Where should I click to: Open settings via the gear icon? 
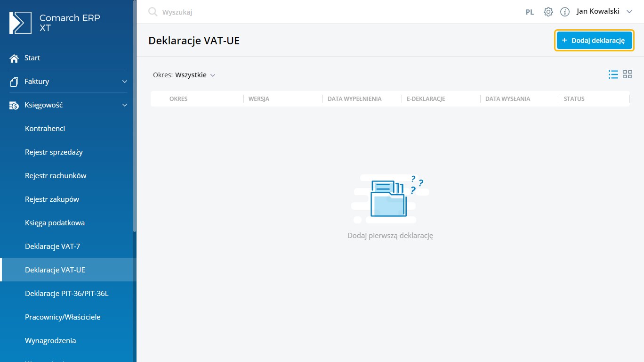point(548,12)
